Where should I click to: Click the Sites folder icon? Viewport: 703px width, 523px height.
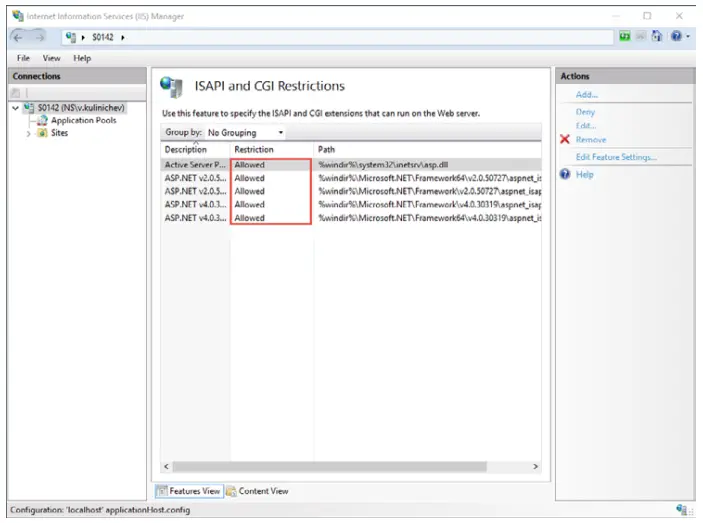click(x=43, y=133)
